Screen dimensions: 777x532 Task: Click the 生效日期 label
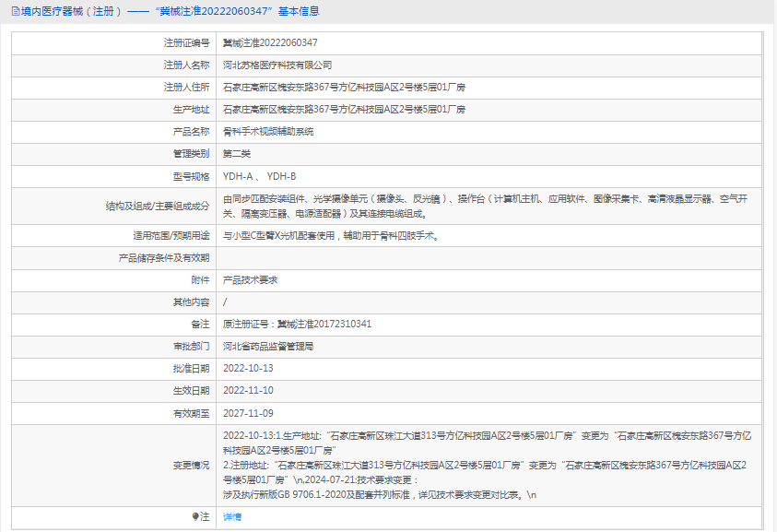point(191,391)
